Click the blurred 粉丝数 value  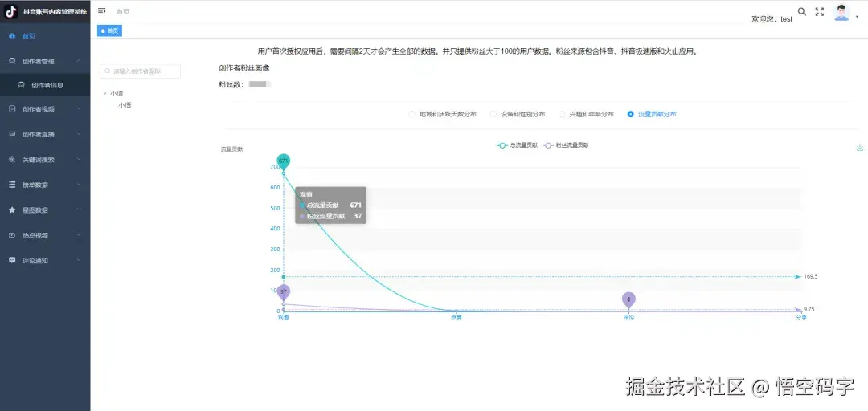pos(259,84)
